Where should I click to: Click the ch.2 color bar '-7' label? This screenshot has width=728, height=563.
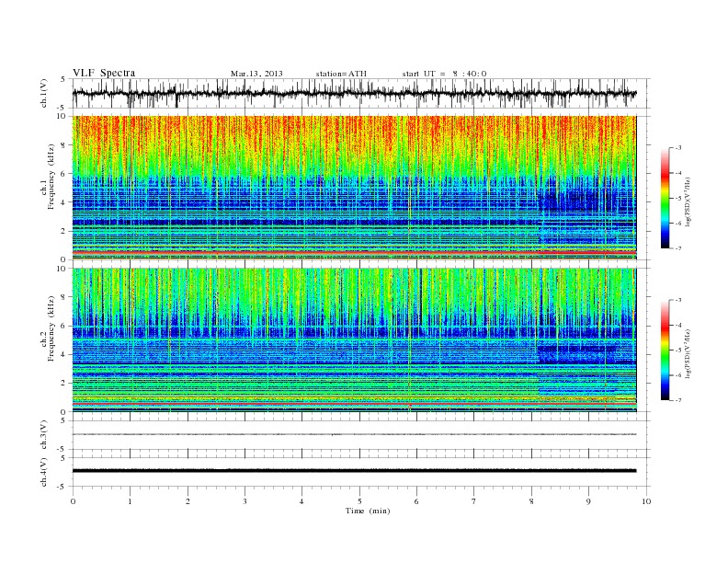click(677, 400)
